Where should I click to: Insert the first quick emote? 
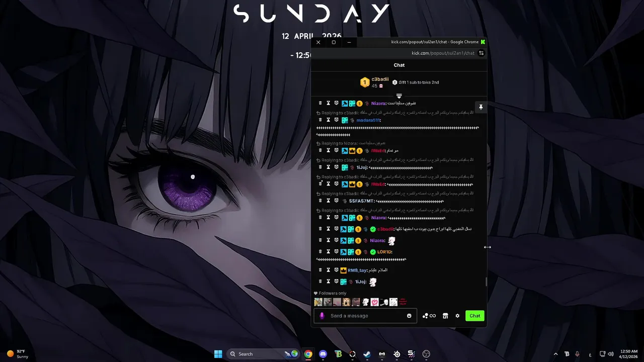click(x=318, y=302)
